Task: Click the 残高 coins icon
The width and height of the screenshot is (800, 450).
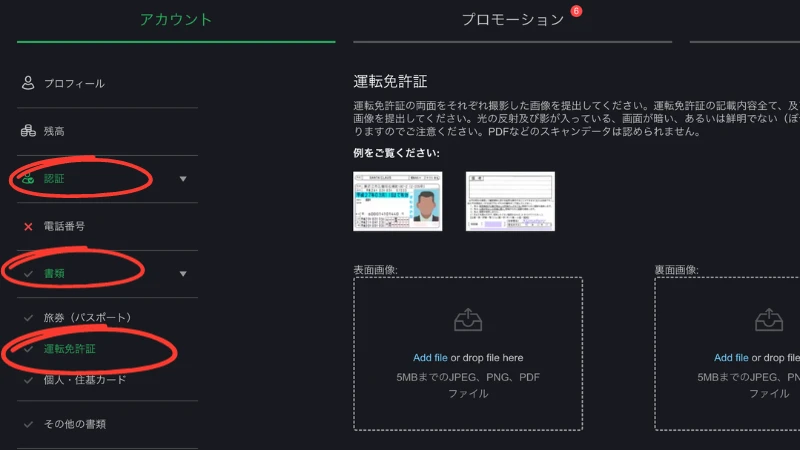Action: click(28, 131)
